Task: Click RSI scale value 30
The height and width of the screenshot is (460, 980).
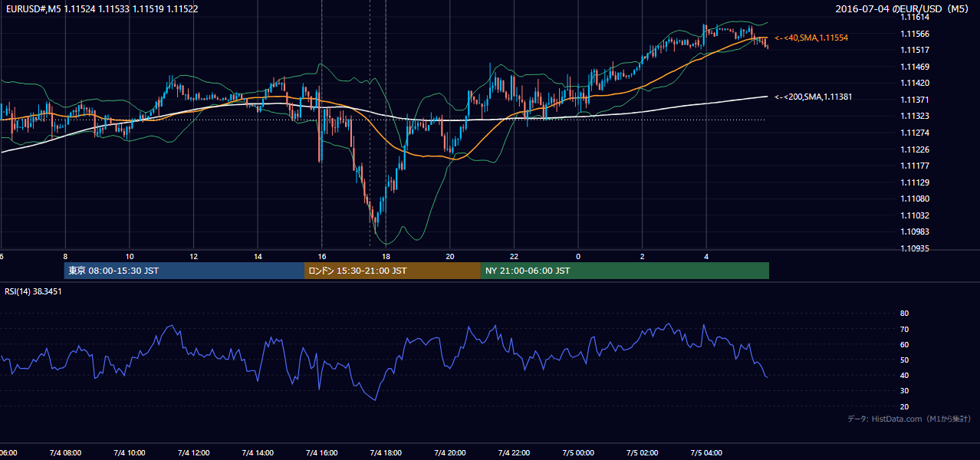Action: (905, 391)
